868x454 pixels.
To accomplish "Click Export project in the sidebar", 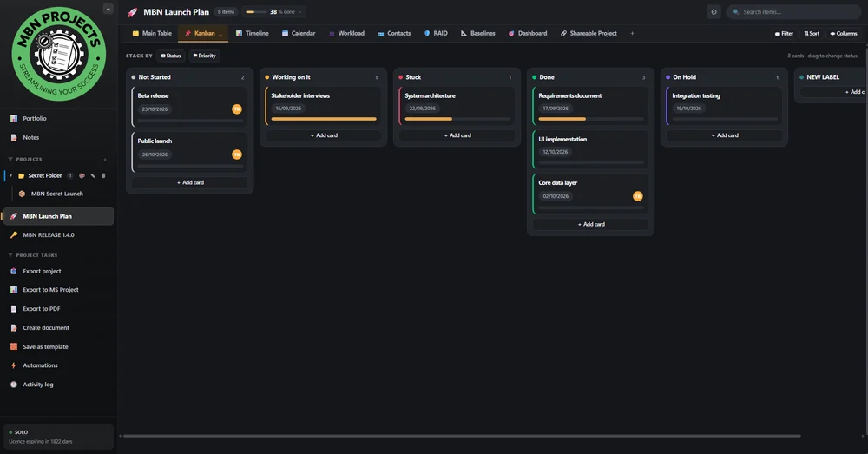I will [42, 272].
